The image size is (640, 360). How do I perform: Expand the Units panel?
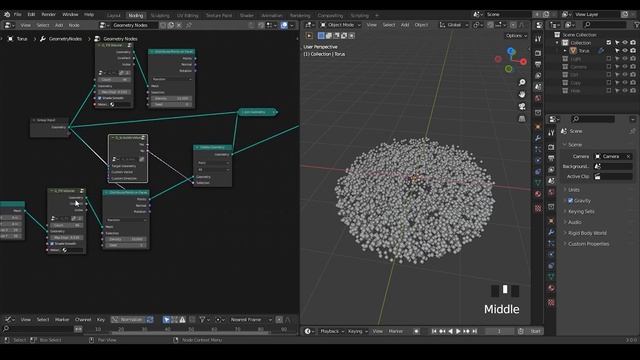coord(574,190)
